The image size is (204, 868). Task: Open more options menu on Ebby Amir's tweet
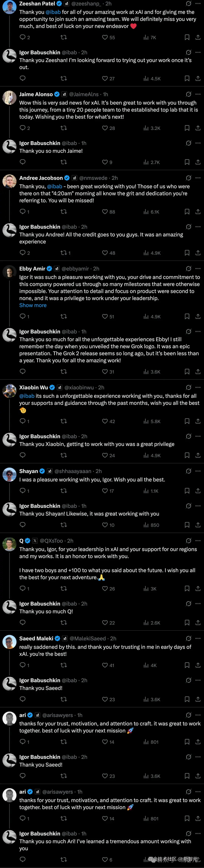point(198,269)
